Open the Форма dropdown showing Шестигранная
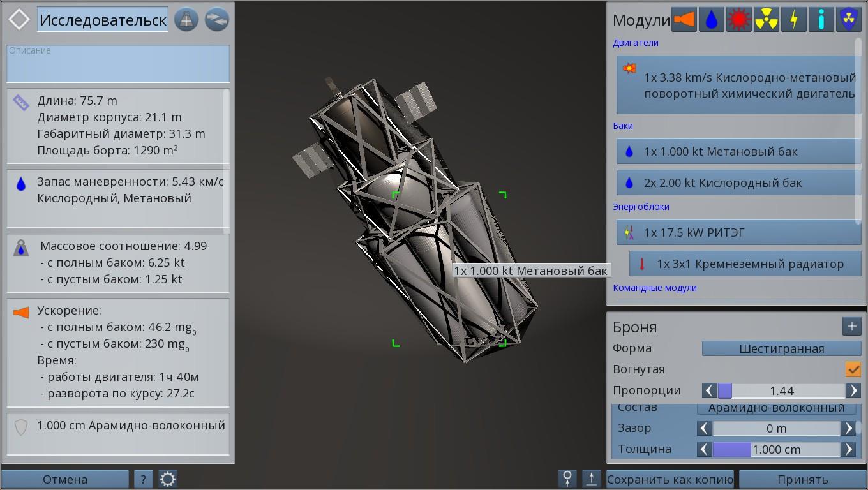Viewport: 868px width, 490px height. point(781,348)
